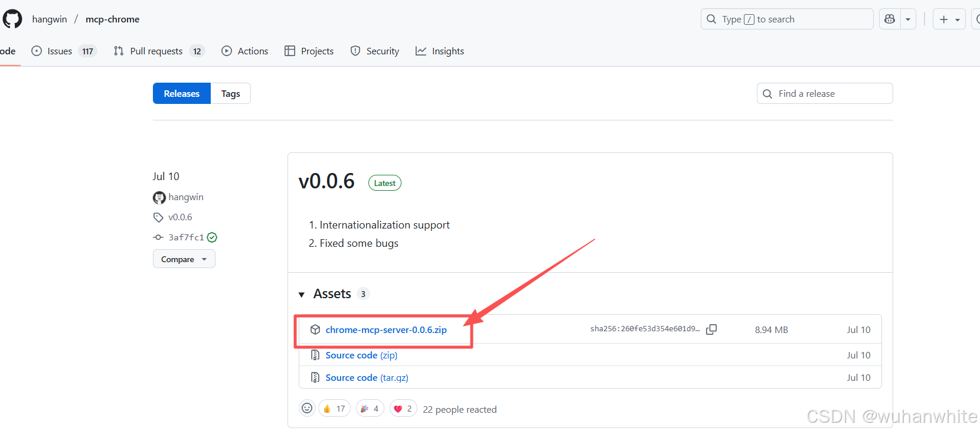Click the 8.94 MB file size
Screen dimensions: 980x434
[x=772, y=329]
